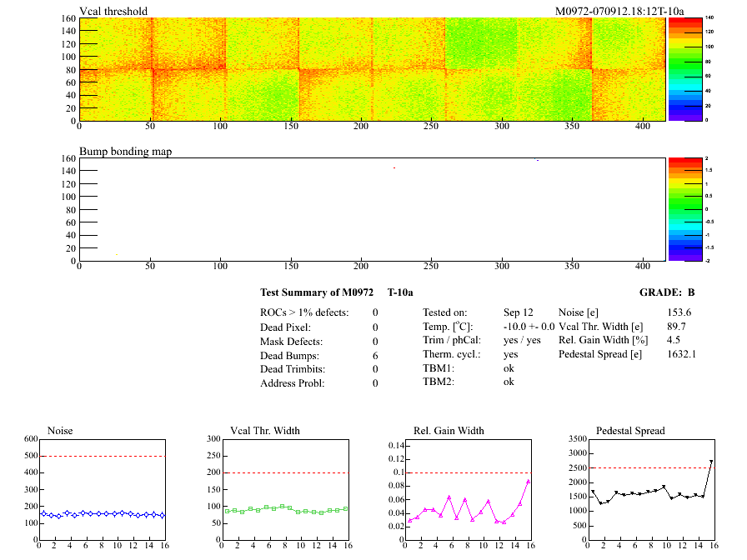Screen dimensions: 747x560
Task: Select the Tested on date Sep 12
Action: (518, 312)
